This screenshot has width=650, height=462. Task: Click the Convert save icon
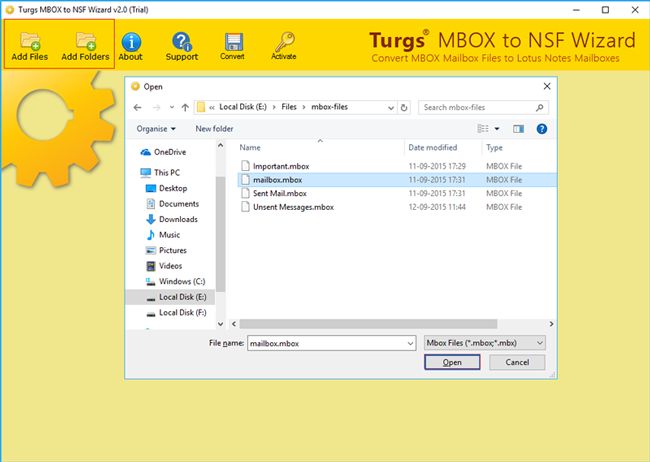(x=232, y=46)
